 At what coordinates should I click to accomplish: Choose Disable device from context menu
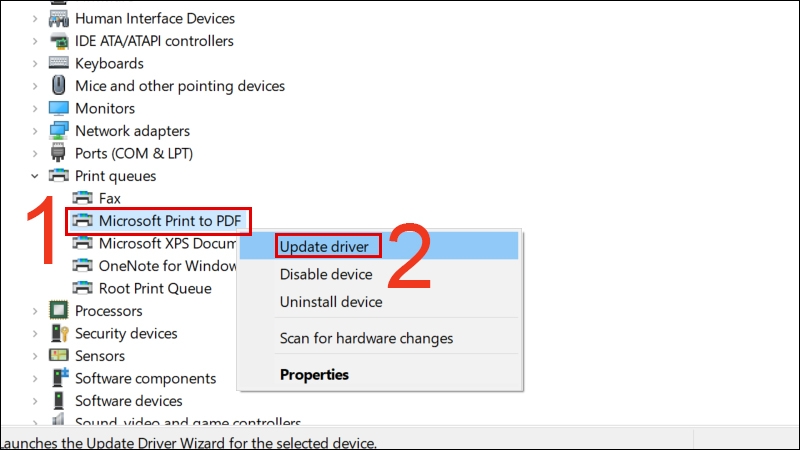click(330, 274)
